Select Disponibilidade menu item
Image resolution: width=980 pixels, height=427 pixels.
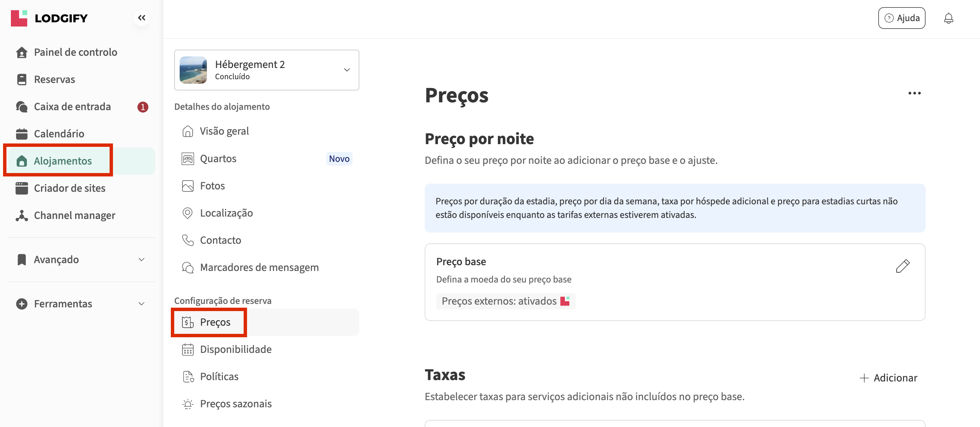tap(235, 349)
